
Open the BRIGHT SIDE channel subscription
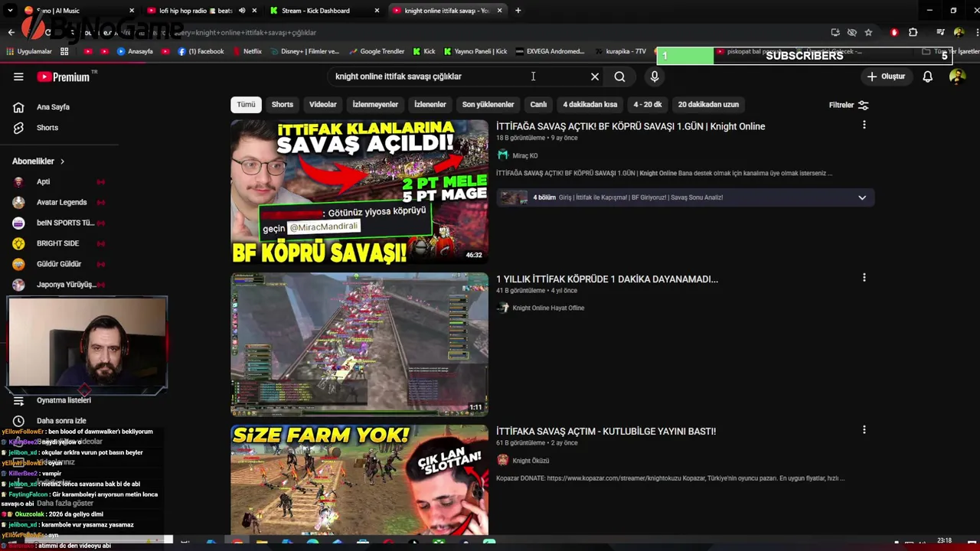[57, 244]
